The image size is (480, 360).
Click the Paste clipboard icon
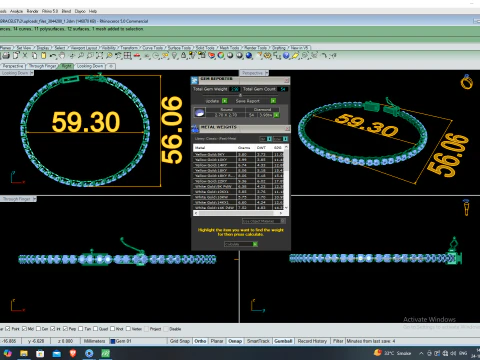(43, 56)
